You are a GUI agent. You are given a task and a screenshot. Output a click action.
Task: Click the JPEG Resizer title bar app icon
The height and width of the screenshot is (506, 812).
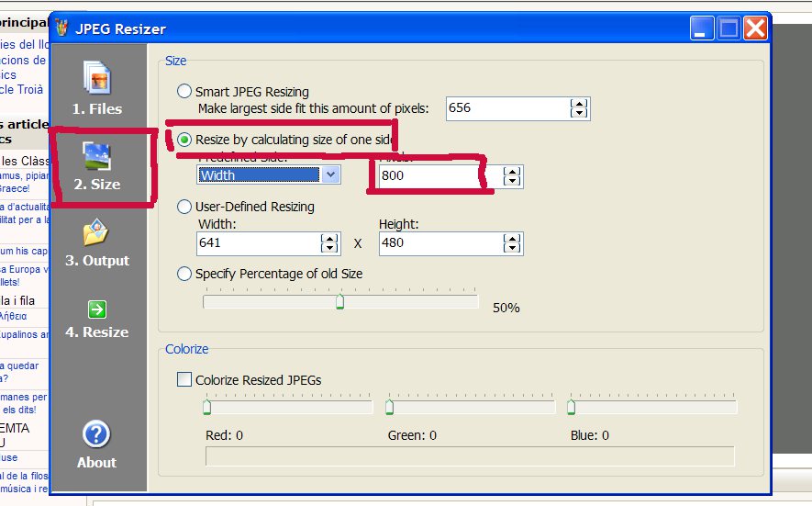pos(62,28)
